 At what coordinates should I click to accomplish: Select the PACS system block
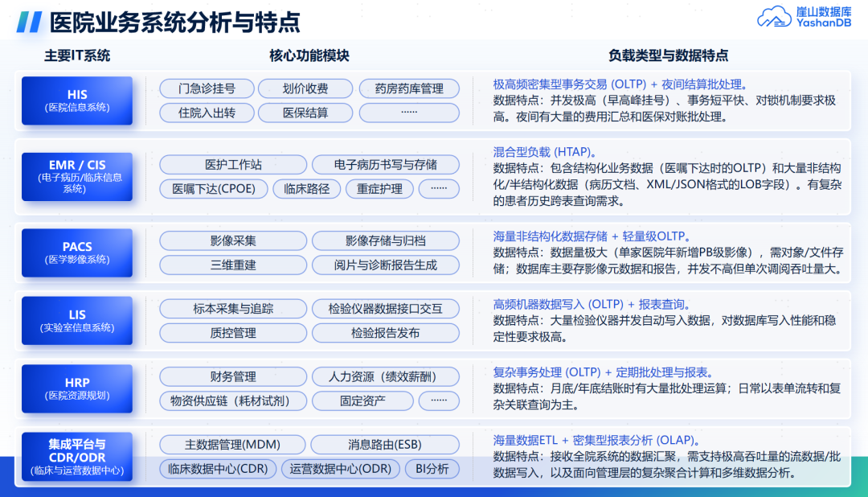coord(77,252)
